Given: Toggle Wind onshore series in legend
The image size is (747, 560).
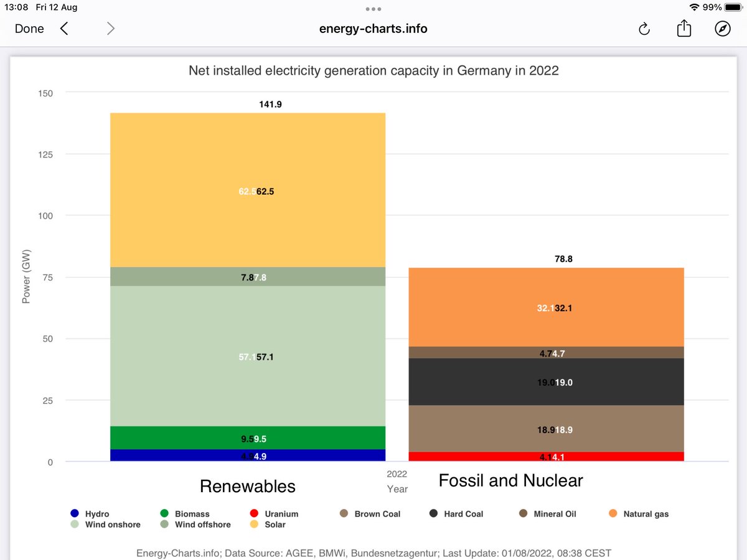Looking at the screenshot, I should (x=105, y=525).
